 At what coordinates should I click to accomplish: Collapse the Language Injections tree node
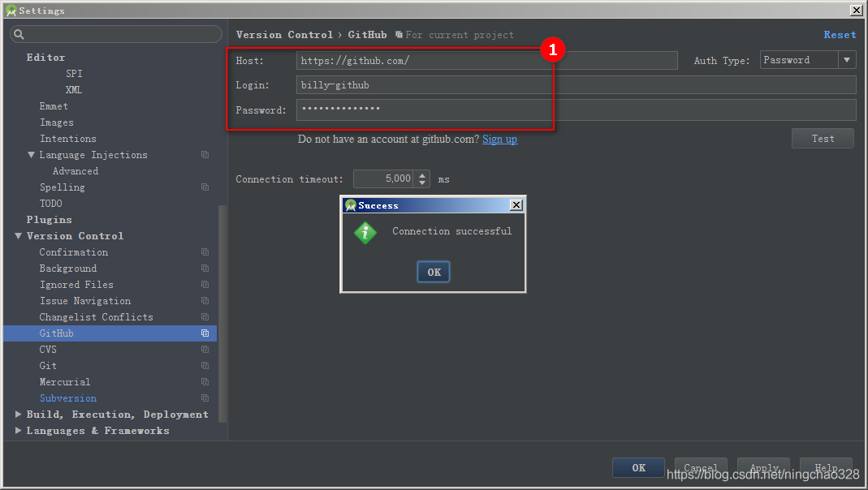31,155
